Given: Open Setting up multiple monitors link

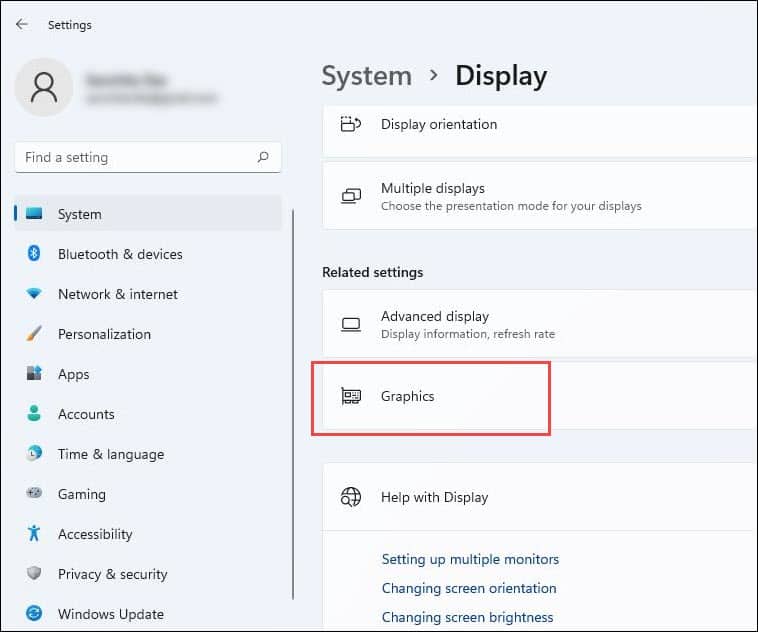Looking at the screenshot, I should [x=470, y=559].
